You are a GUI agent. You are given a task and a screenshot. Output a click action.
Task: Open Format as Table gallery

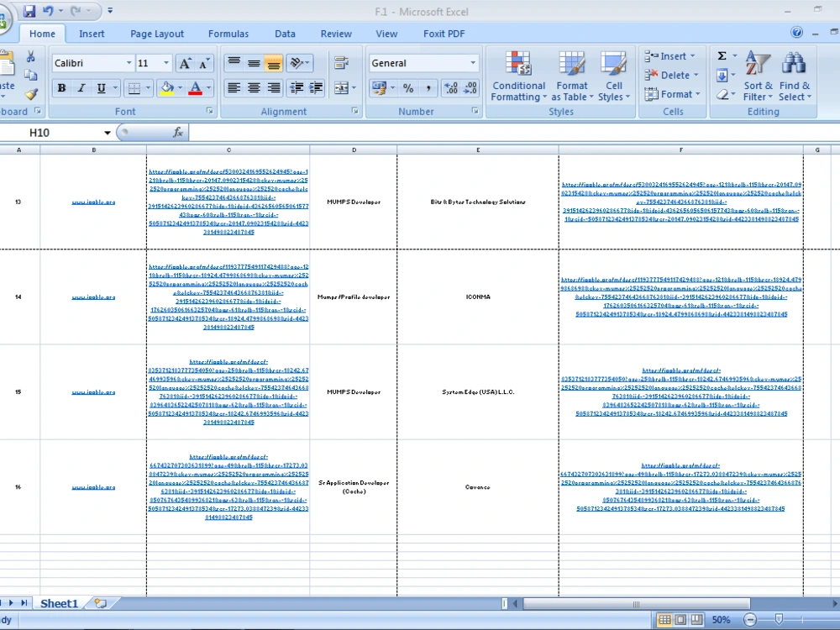click(x=571, y=76)
